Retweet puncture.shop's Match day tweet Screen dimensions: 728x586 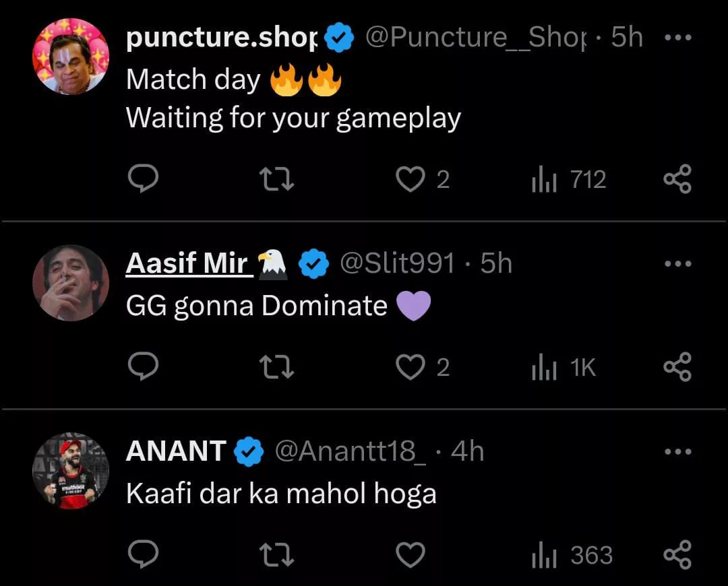click(277, 179)
